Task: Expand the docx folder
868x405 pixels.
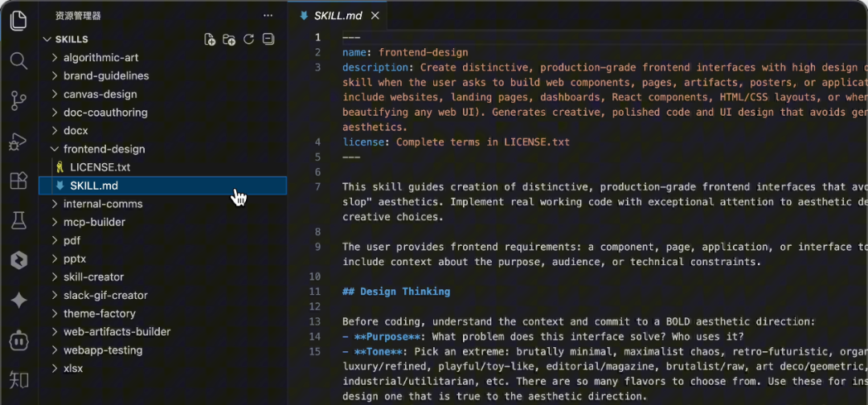Action: [55, 130]
